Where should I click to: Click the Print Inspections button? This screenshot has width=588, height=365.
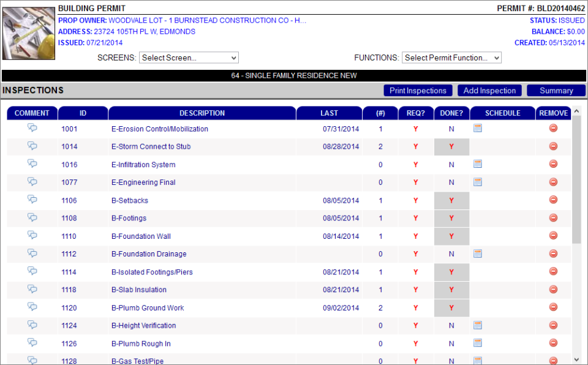click(418, 91)
